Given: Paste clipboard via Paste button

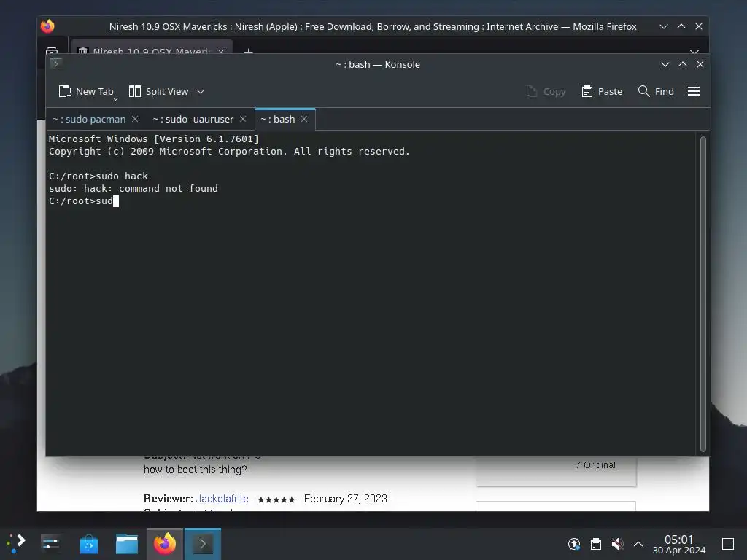Looking at the screenshot, I should click(602, 91).
